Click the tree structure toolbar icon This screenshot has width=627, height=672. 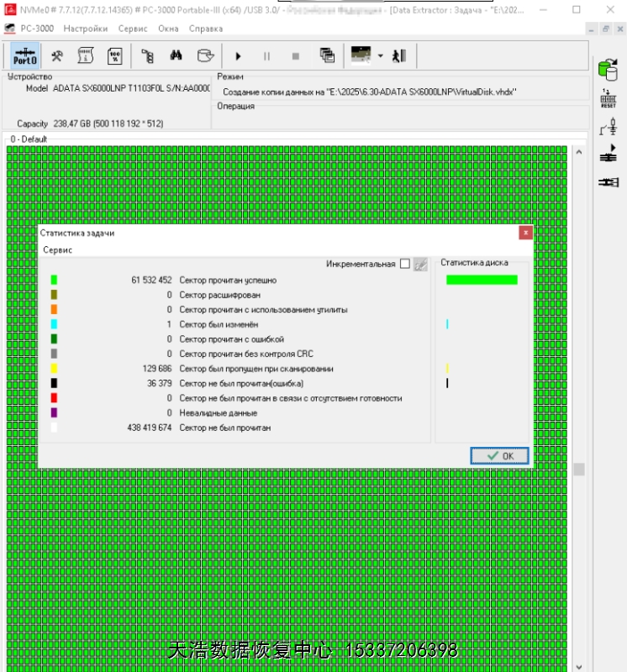(148, 56)
